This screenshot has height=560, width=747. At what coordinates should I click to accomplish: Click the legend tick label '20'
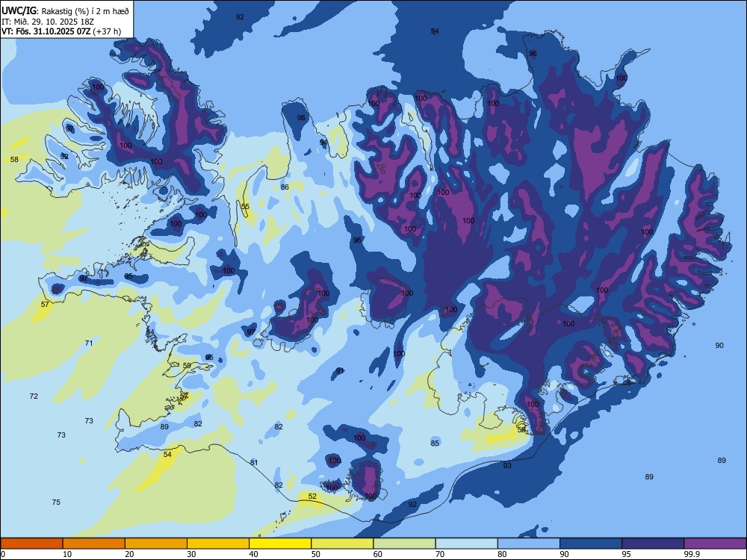pos(129,554)
